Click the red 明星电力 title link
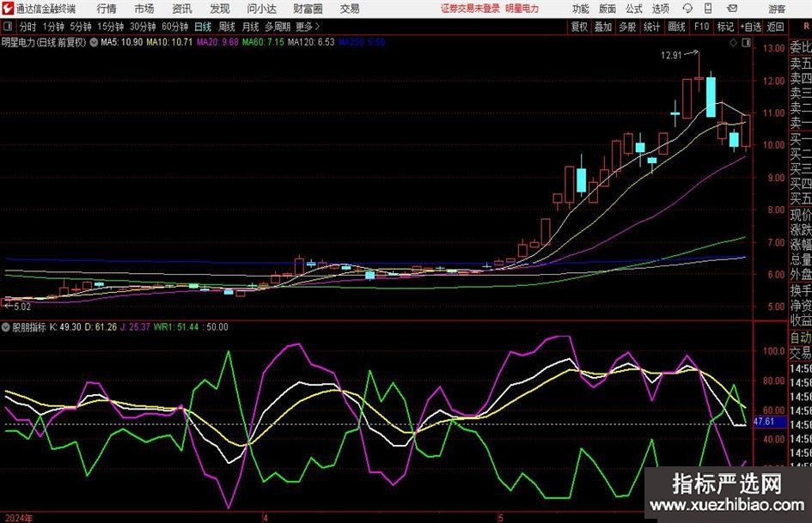812x523 pixels. [x=522, y=9]
